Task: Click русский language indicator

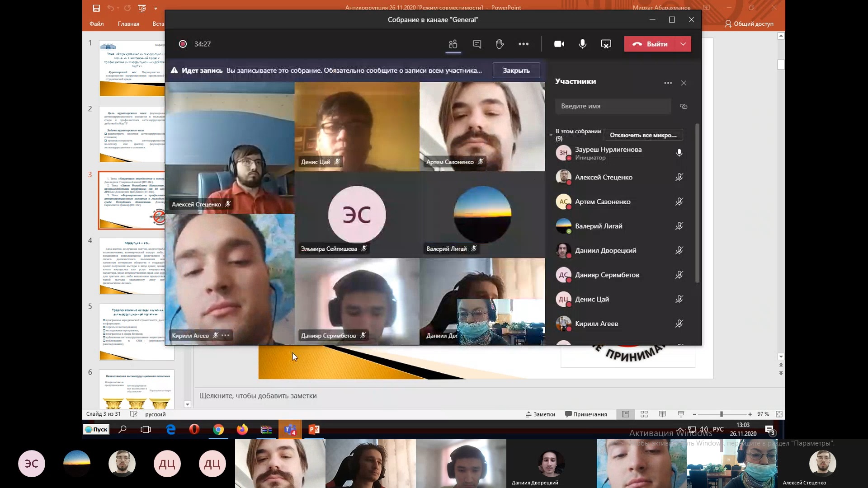Action: coord(156,414)
